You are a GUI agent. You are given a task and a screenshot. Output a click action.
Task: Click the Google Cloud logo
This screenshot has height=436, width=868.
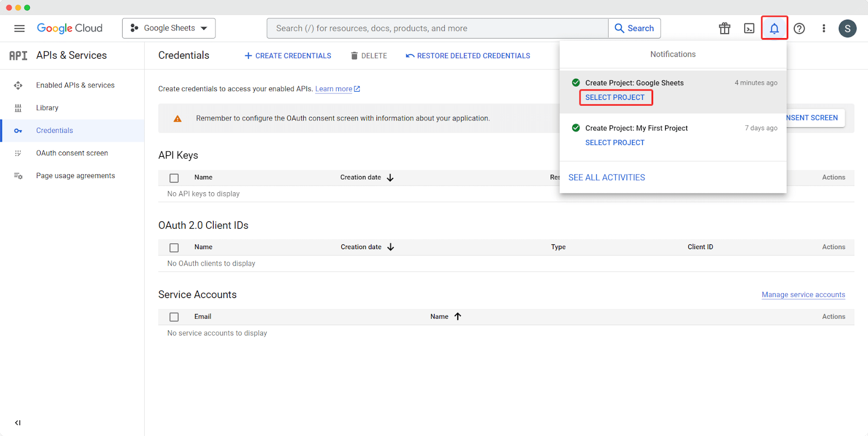click(x=69, y=28)
